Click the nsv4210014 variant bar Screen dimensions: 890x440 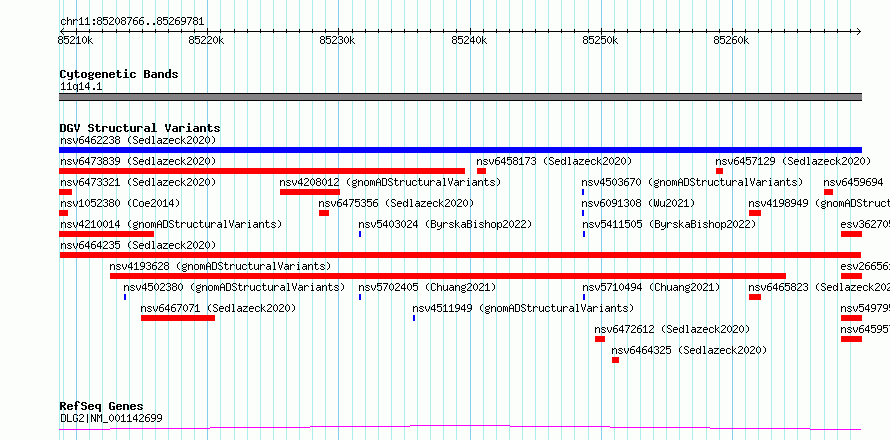click(107, 234)
